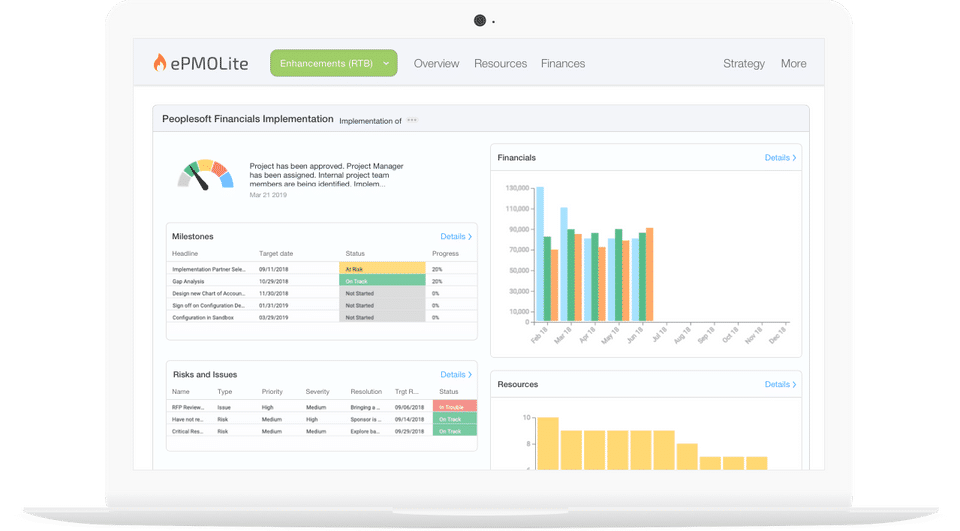Expand the project description ellipsis
The height and width of the screenshot is (531, 960).
click(412, 120)
